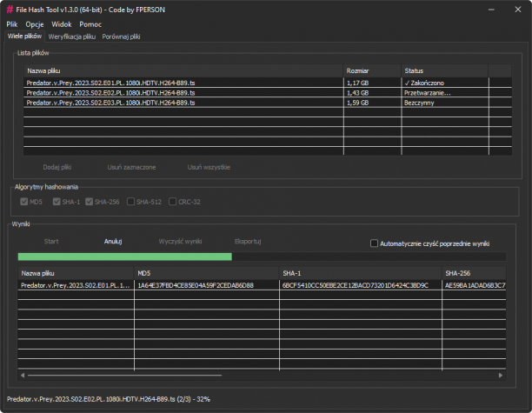Open the Widok menu
This screenshot has height=413, width=532.
62,24
